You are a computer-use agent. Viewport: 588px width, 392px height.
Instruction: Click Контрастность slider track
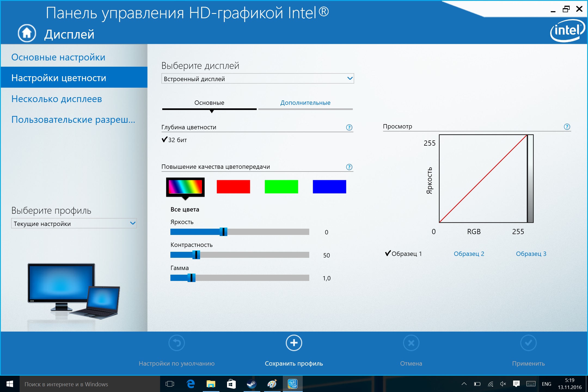tap(240, 255)
